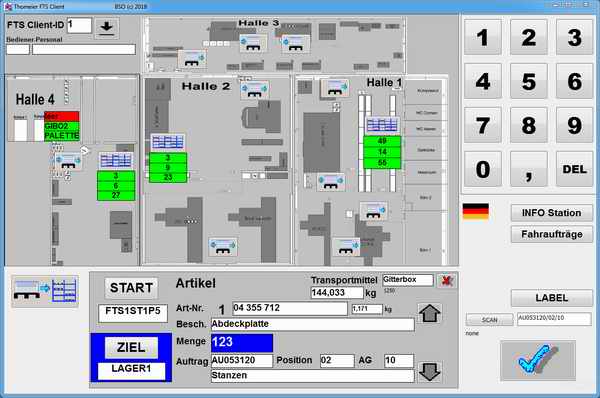600x398 pixels.
Task: Click the START button
Action: [x=131, y=288]
